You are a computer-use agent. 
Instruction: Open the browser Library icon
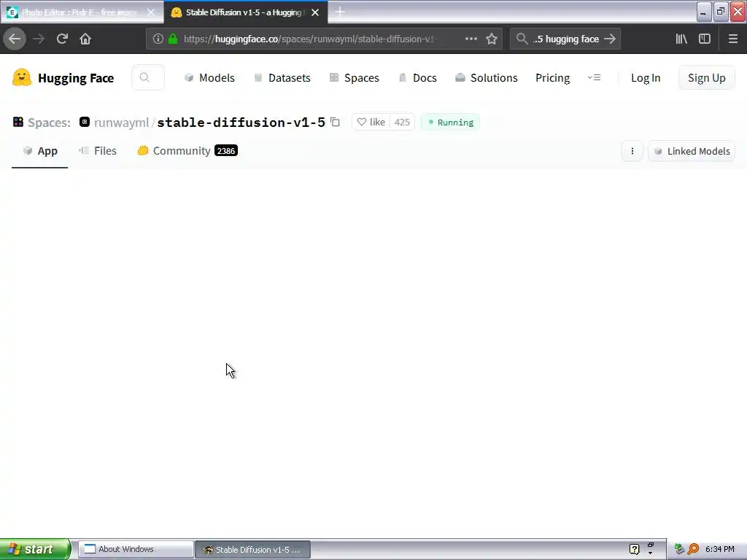[x=681, y=39]
